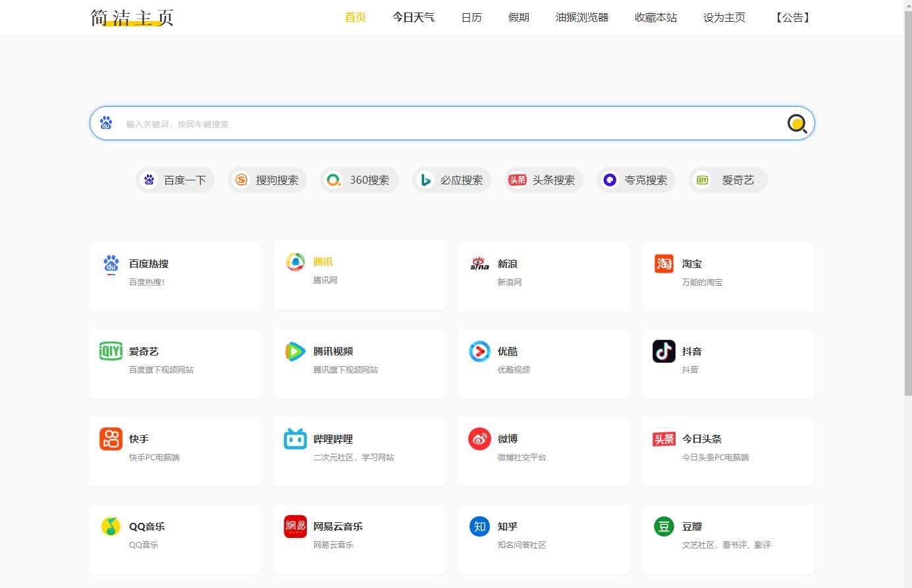Open the QQ音乐 bold title link
Screen dimensions: 912x588
(x=147, y=527)
